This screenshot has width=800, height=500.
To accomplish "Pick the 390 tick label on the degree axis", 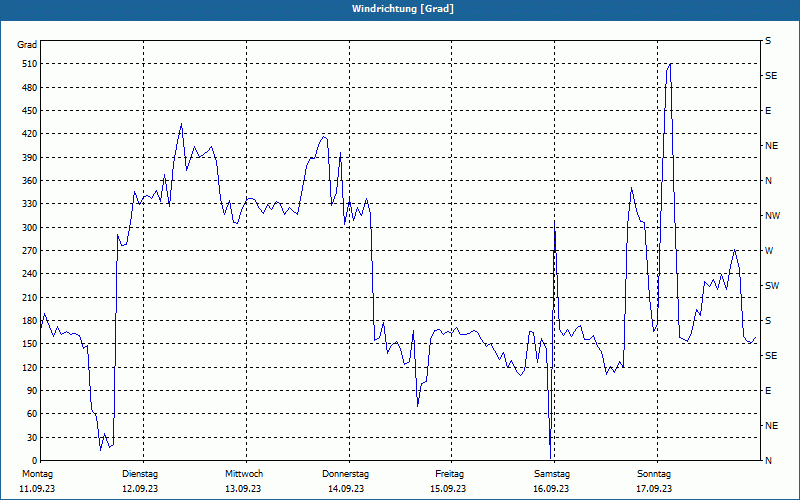I will coord(29,158).
